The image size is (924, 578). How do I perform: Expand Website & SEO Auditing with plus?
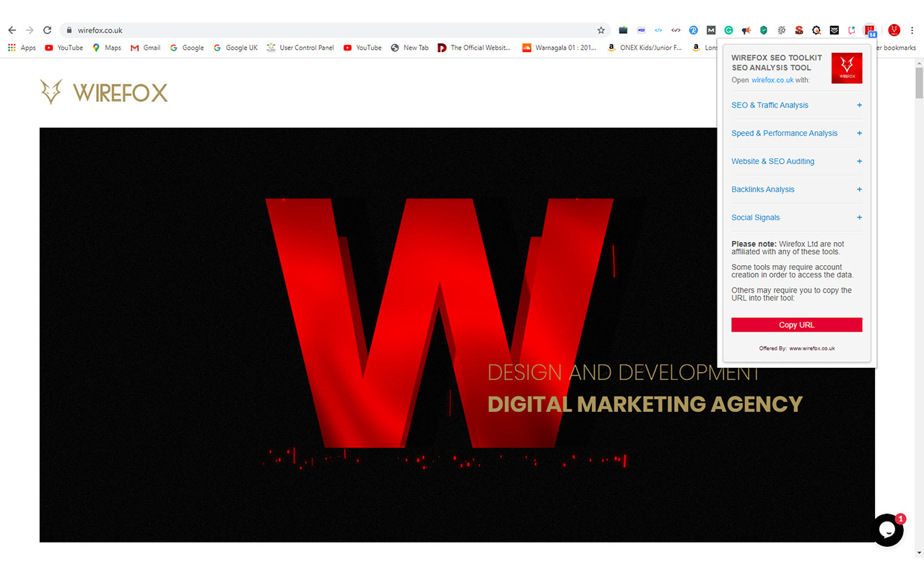(859, 161)
